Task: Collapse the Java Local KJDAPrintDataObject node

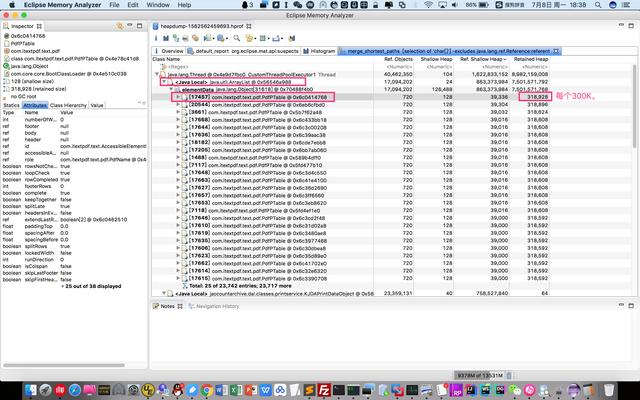Action: [164, 293]
